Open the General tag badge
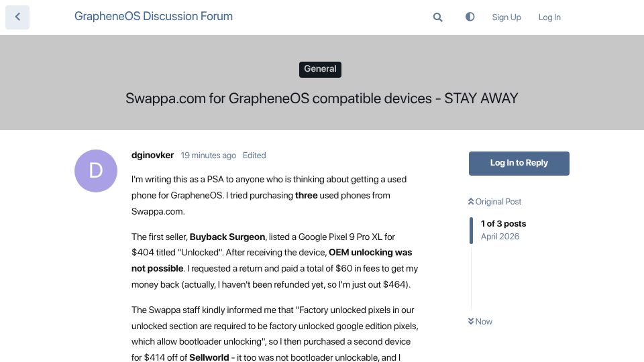This screenshot has width=644, height=362. 320,69
